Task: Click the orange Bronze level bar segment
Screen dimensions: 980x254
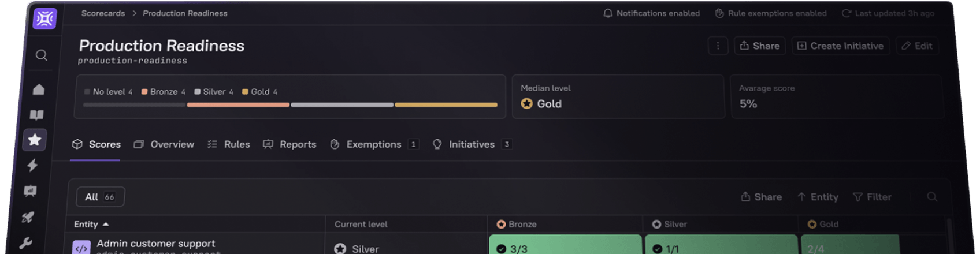Action: pos(238,105)
